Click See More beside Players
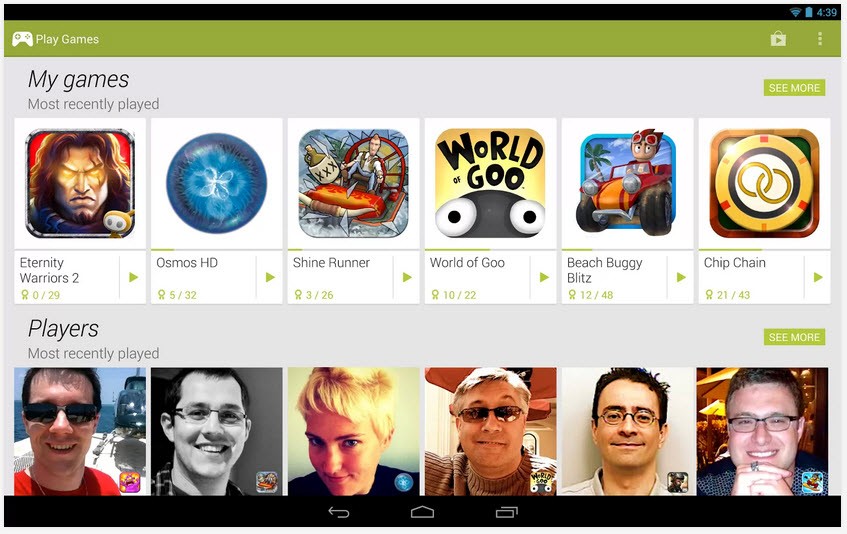Screen dimensions: 847x534 pos(794,337)
